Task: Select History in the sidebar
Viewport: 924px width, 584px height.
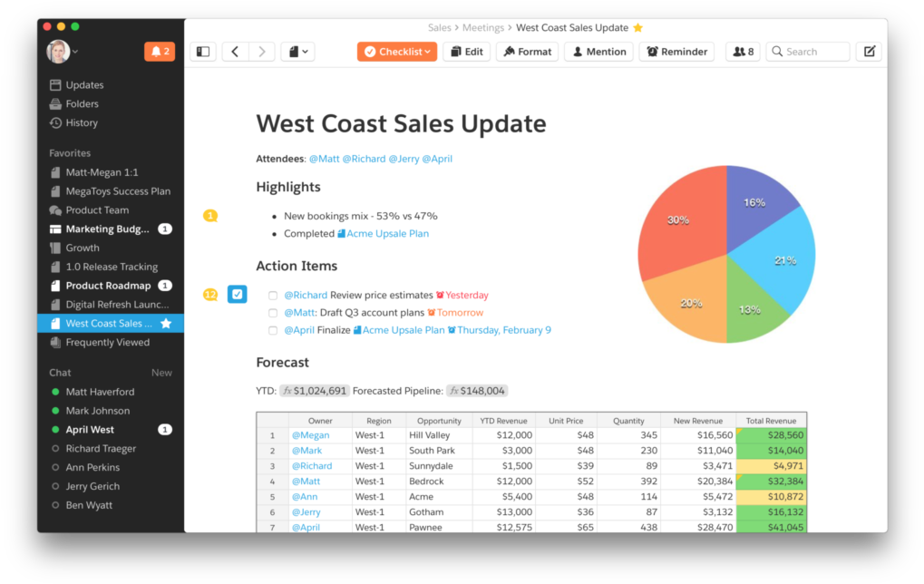Action: (82, 122)
